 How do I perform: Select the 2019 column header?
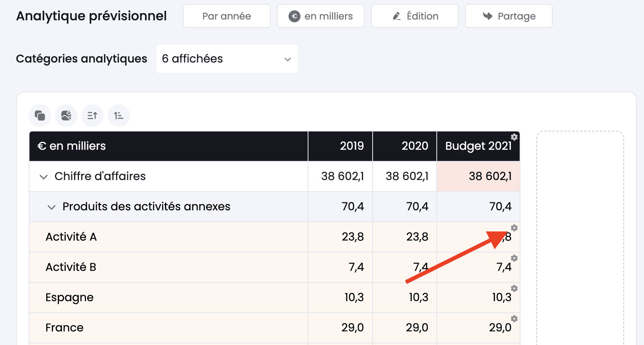pyautogui.click(x=340, y=146)
